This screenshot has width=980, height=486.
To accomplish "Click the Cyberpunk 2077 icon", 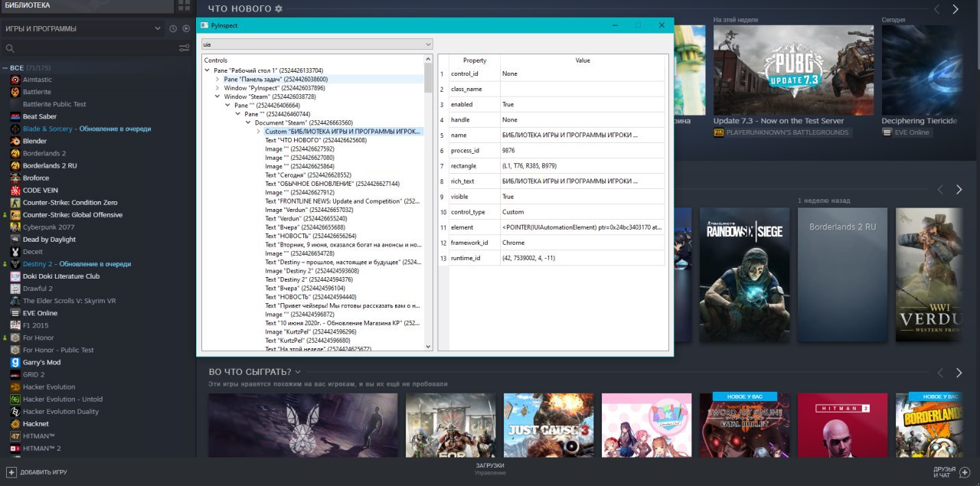I will [x=15, y=227].
